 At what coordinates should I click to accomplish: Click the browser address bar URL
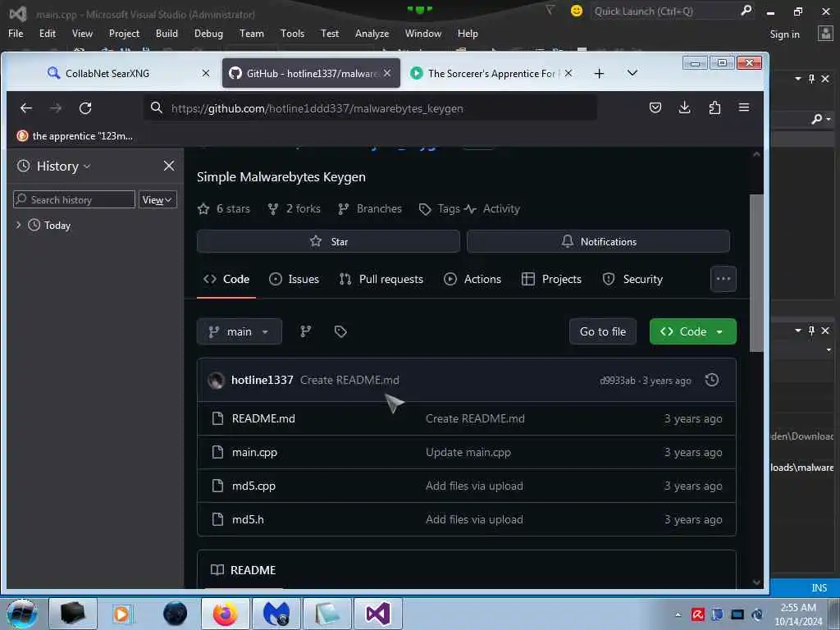317,108
